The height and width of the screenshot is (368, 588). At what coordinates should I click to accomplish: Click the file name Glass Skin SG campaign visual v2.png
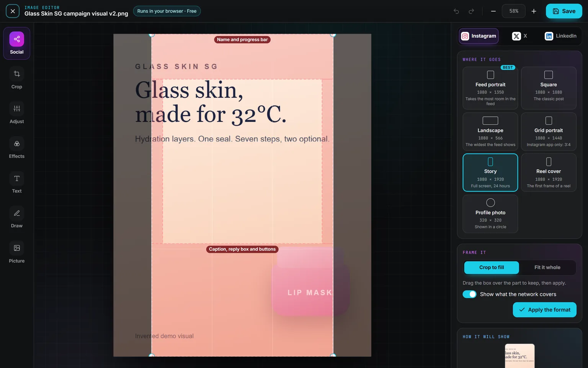coord(76,13)
